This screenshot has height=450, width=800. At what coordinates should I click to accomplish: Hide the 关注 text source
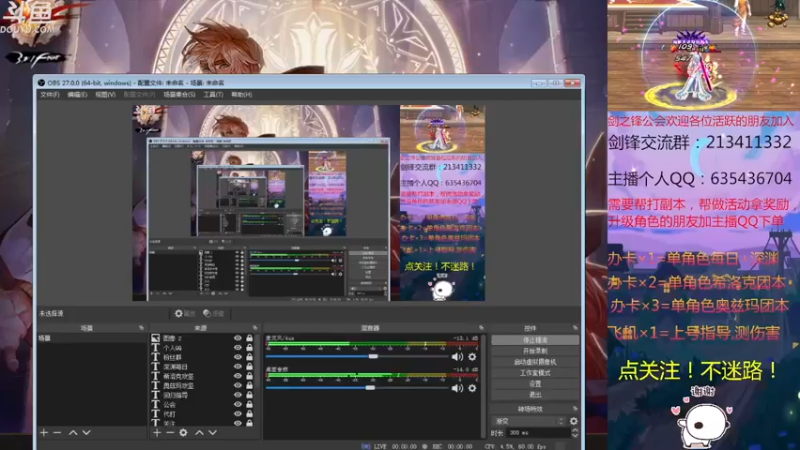(x=238, y=423)
